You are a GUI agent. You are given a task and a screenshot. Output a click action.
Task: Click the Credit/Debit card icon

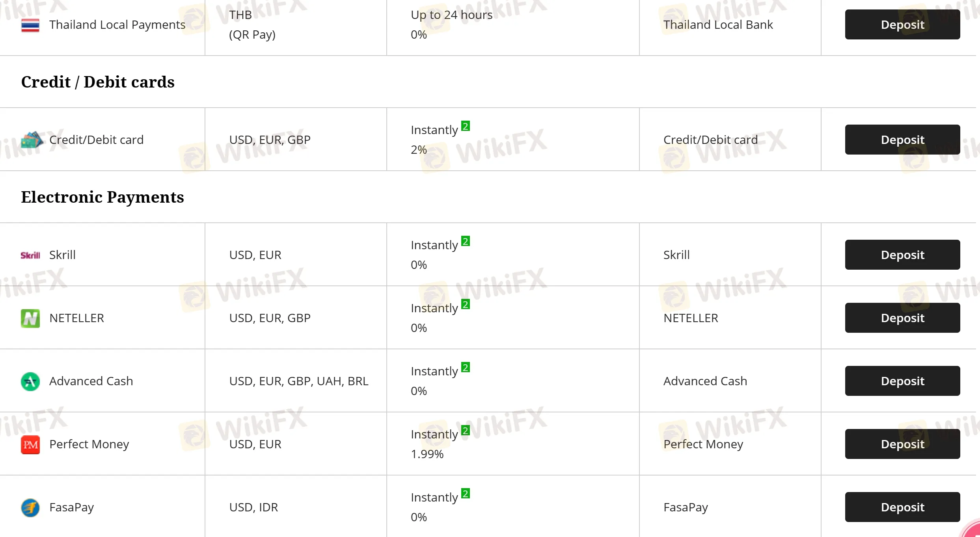click(32, 140)
